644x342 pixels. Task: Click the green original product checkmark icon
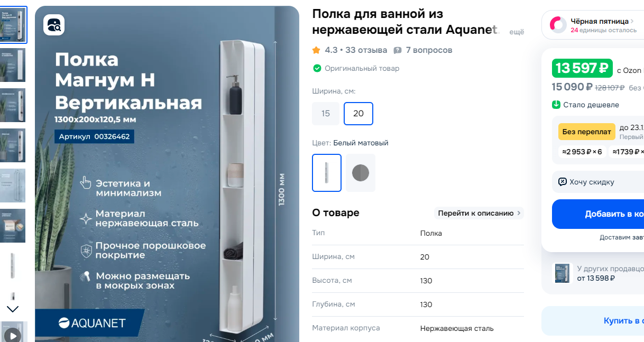[x=317, y=68]
